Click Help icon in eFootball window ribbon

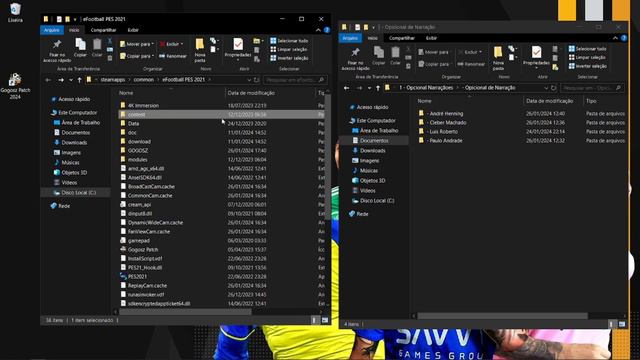coord(327,30)
